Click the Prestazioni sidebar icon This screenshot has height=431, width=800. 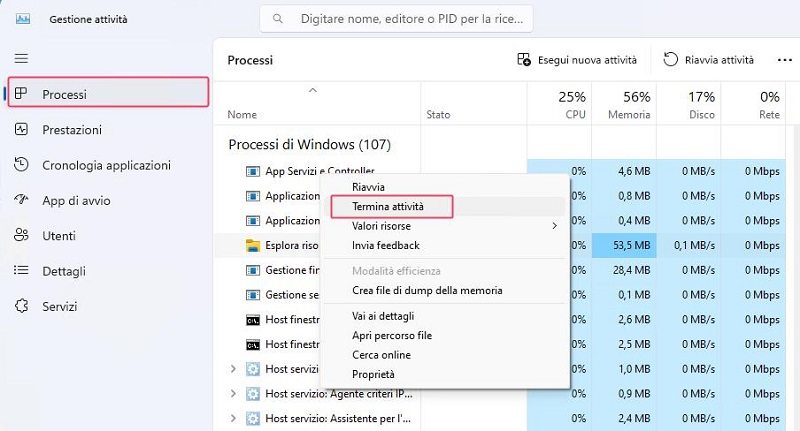pyautogui.click(x=22, y=130)
